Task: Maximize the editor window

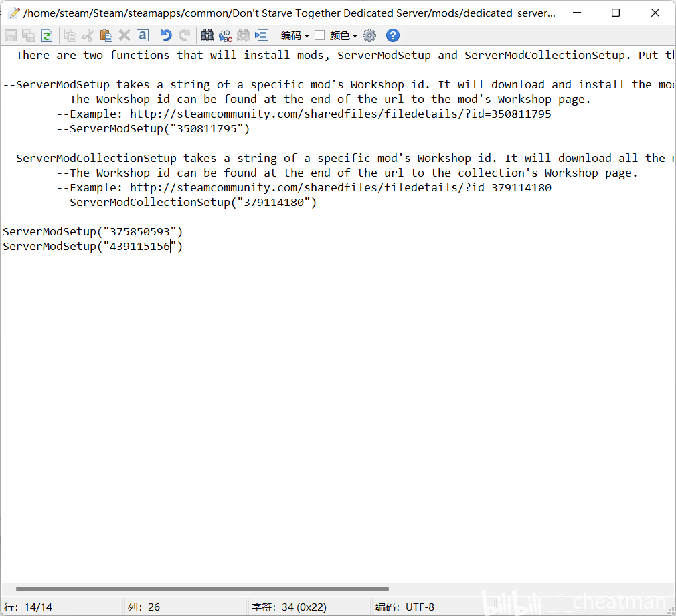Action: [x=616, y=13]
